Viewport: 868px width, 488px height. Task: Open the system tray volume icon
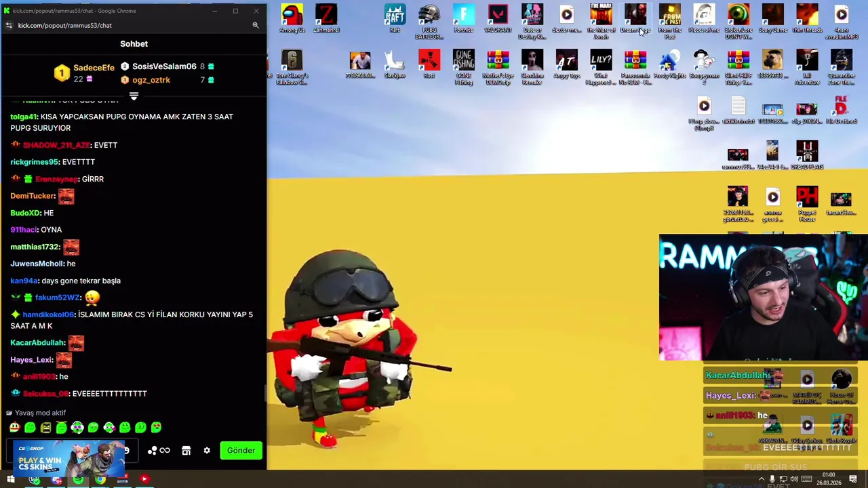[x=794, y=480]
